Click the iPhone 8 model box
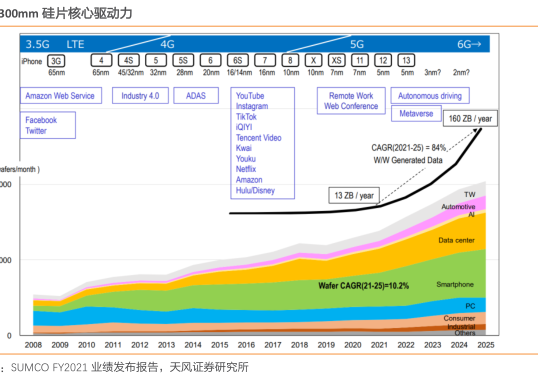 pos(290,60)
